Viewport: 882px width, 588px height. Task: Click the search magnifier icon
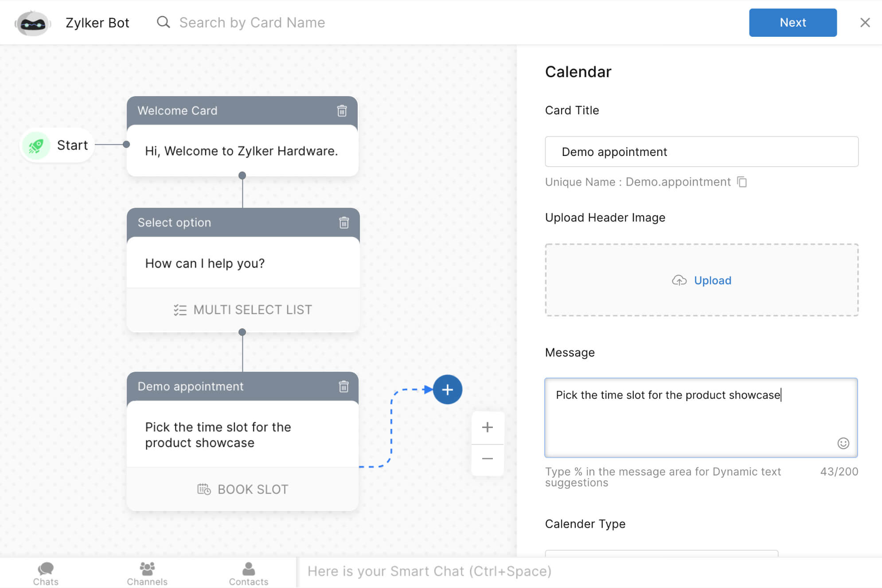point(164,22)
